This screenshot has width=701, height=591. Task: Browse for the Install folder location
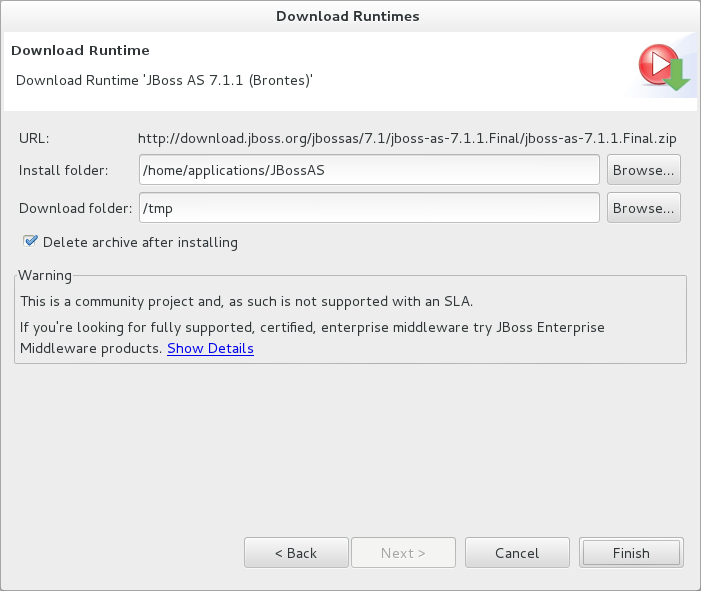(x=644, y=170)
